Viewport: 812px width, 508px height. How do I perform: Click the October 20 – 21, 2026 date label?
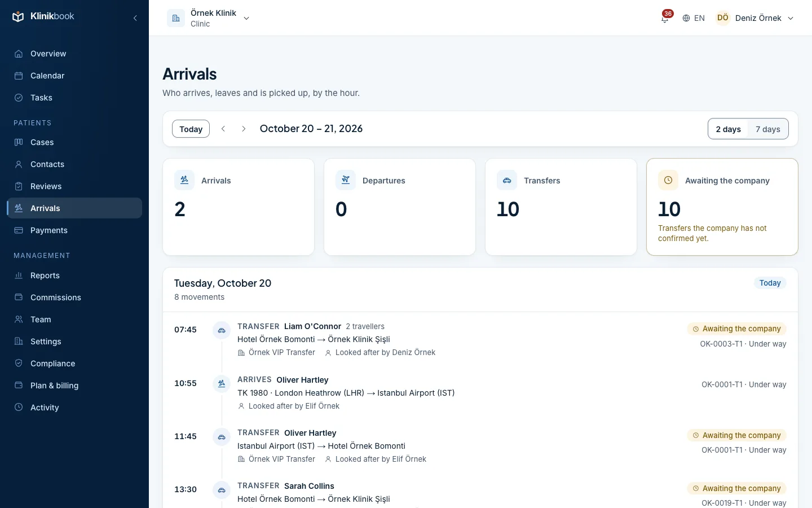coord(311,129)
